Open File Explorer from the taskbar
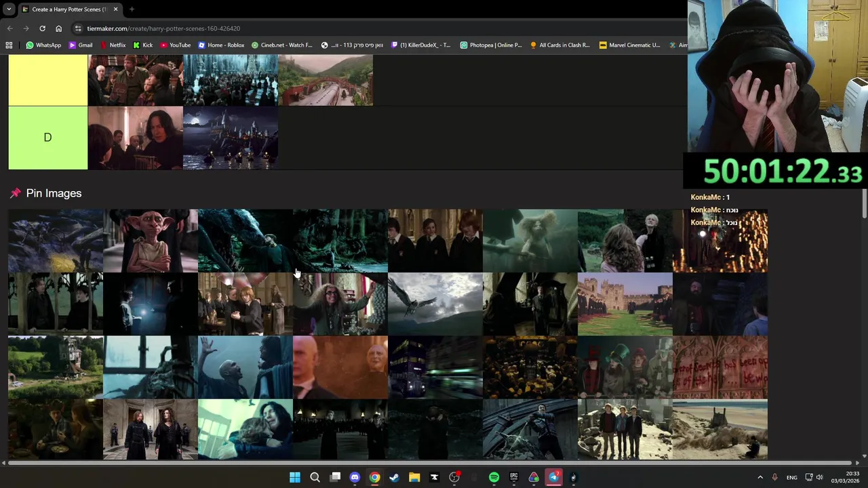The height and width of the screenshot is (488, 868). (414, 477)
